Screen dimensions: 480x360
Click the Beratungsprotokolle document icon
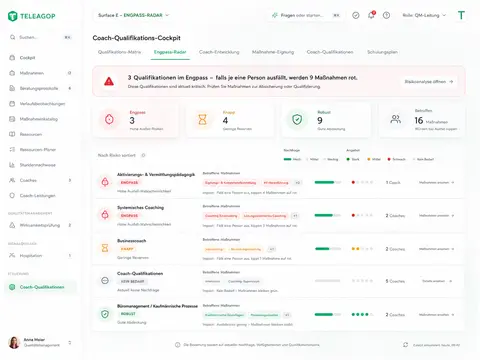pos(12,88)
